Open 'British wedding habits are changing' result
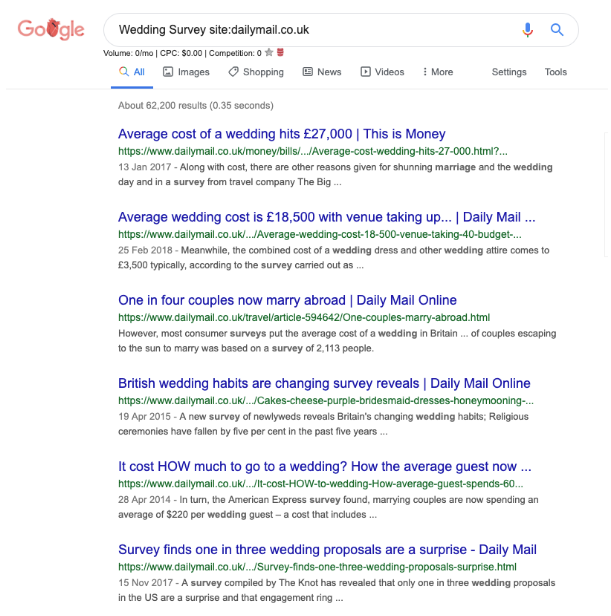Screen dimensions: 611x616 point(324,383)
